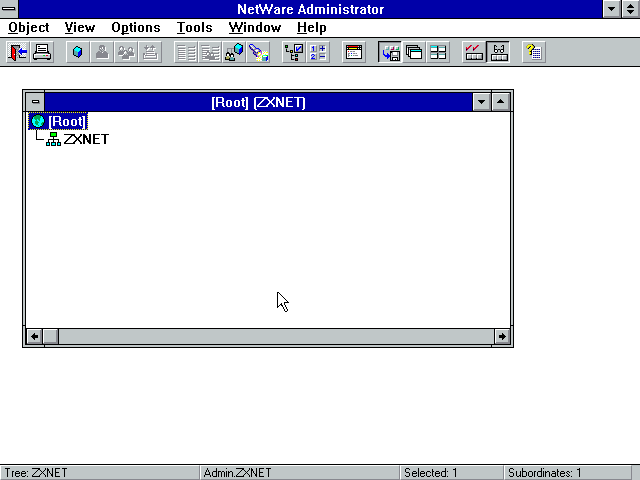The image size is (640, 480).
Task: Open the Help menu
Action: [311, 28]
